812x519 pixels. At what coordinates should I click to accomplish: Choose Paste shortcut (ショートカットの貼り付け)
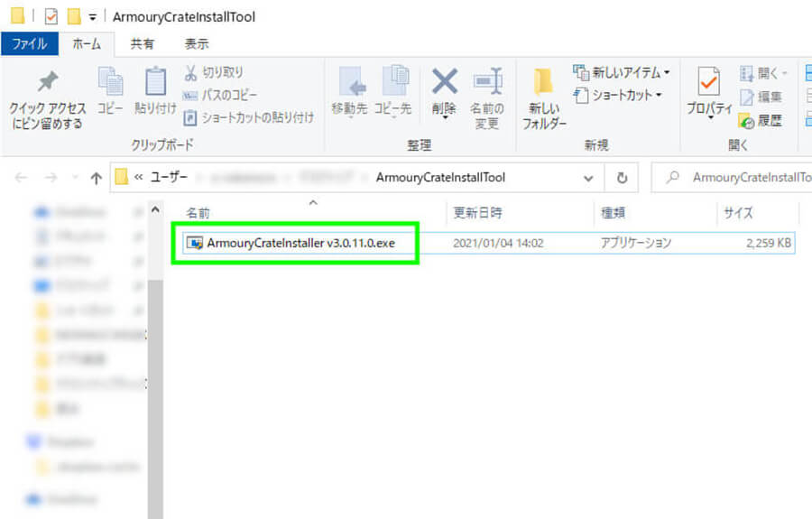tap(249, 118)
